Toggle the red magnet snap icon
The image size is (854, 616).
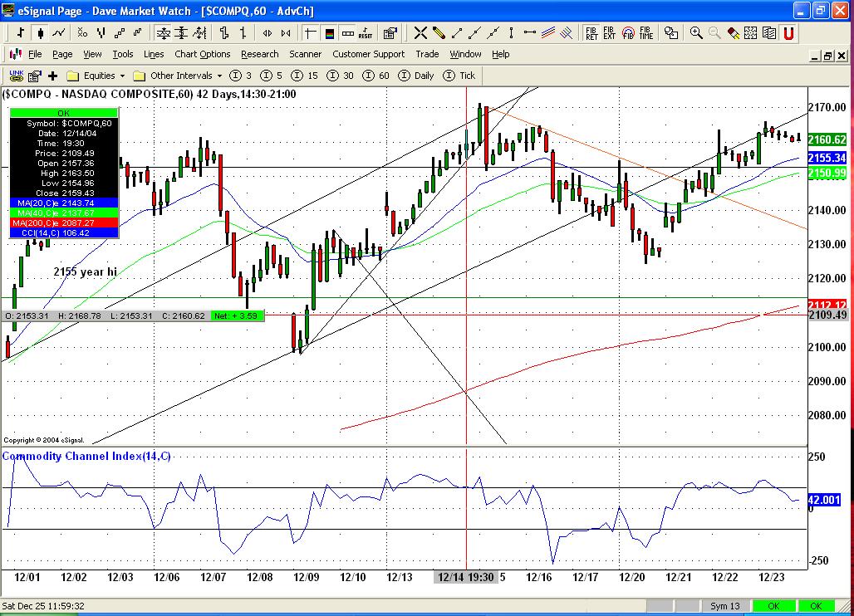tap(788, 34)
